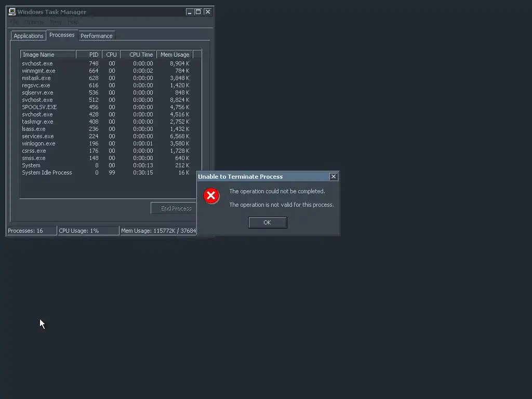Open the Options menu
The height and width of the screenshot is (399, 532).
click(34, 22)
